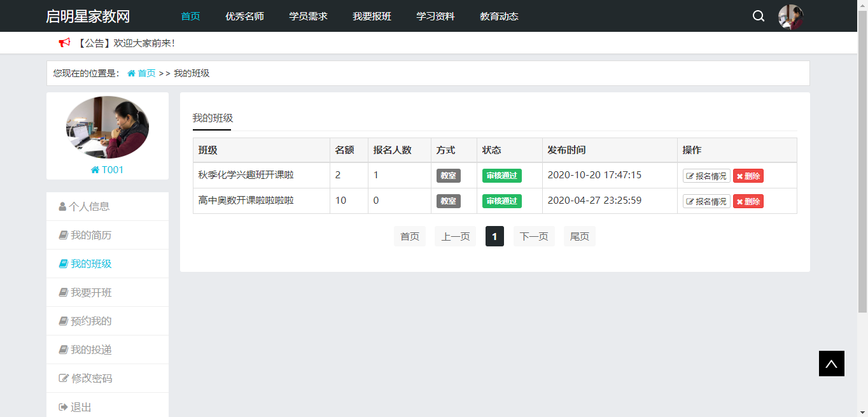The height and width of the screenshot is (417, 868).
Task: Open the 启明星家教网 site logo
Action: (88, 16)
